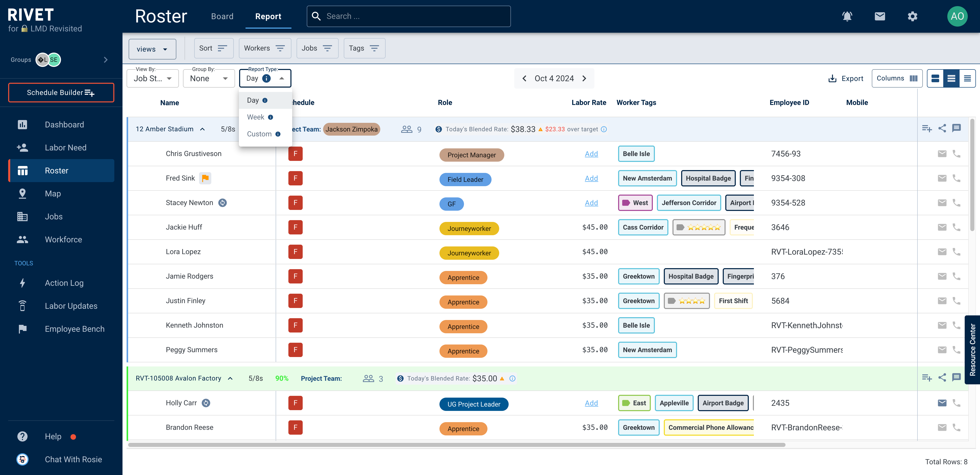
Task: Collapse the Report Type Day dropdown
Action: click(265, 78)
